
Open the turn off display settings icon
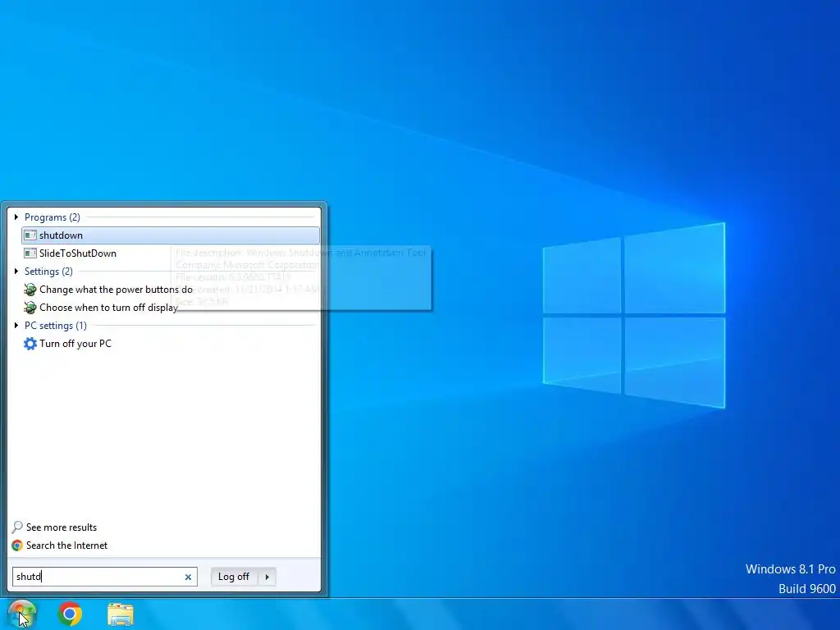(x=30, y=308)
